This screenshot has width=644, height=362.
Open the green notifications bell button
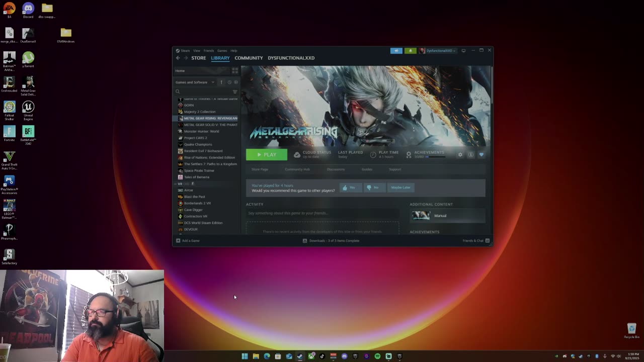[x=410, y=51]
